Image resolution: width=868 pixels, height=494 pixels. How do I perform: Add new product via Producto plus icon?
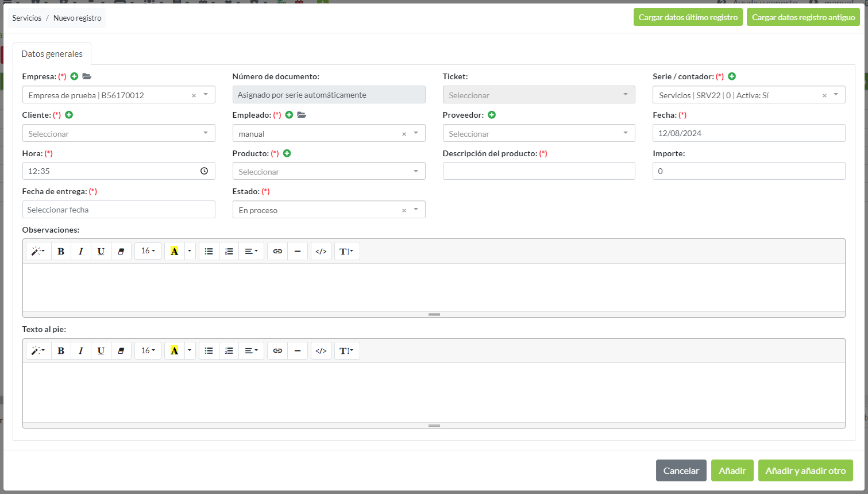(x=287, y=153)
